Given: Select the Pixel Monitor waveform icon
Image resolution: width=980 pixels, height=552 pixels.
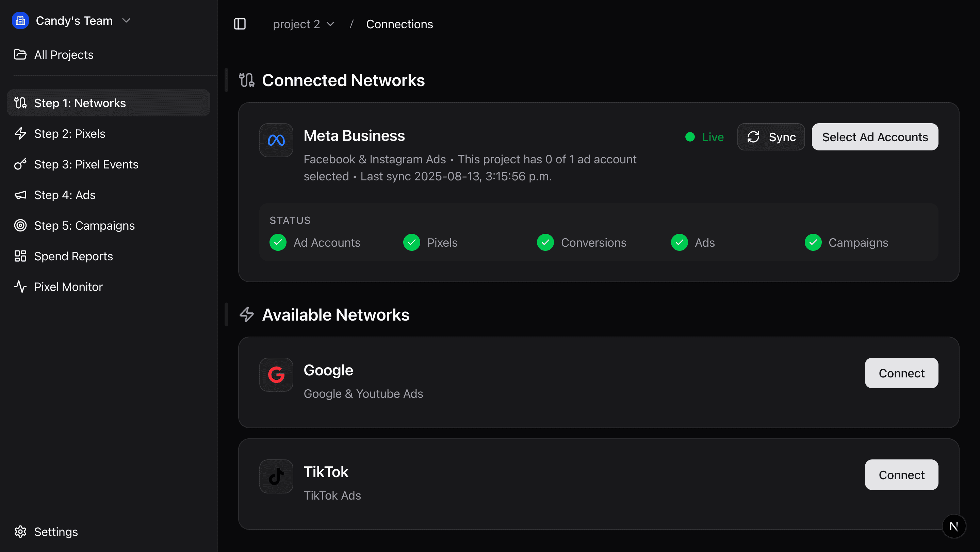Looking at the screenshot, I should [x=20, y=287].
